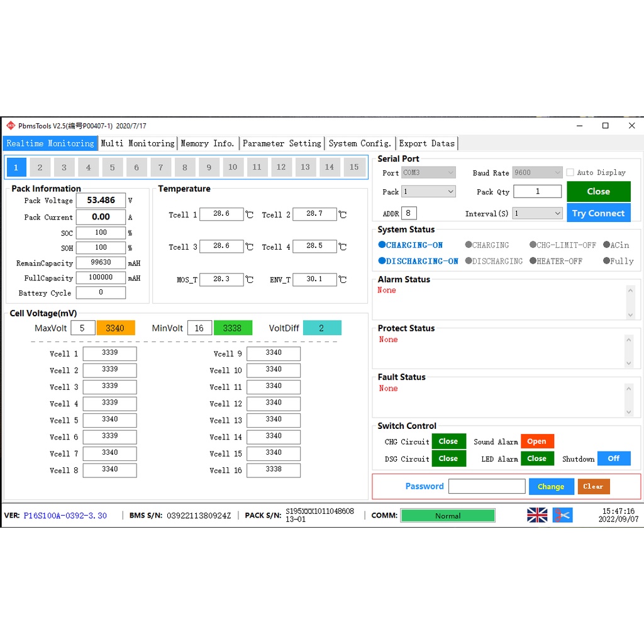Screen dimensions: 644x644
Task: Select pack number 8 tile
Action: [x=185, y=167]
